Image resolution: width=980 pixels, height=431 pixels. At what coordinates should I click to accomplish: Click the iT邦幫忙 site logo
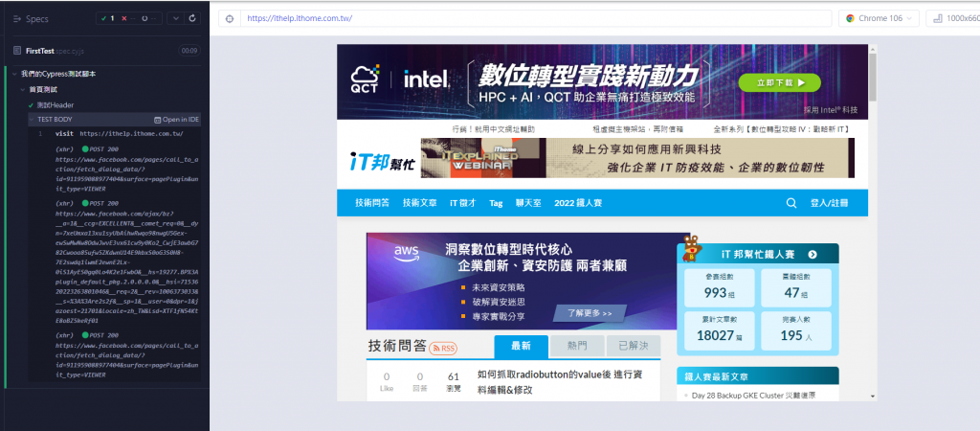click(382, 161)
